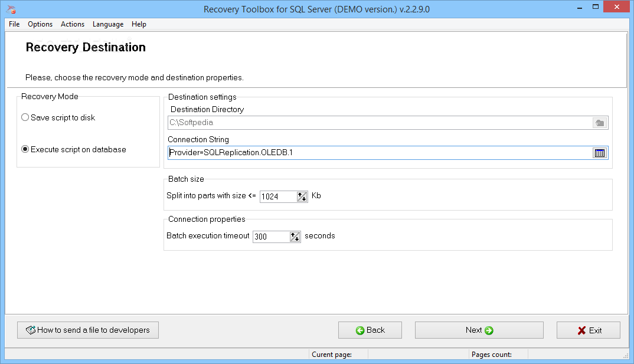The width and height of the screenshot is (634, 364).
Task: Click the Back button
Action: pos(370,330)
